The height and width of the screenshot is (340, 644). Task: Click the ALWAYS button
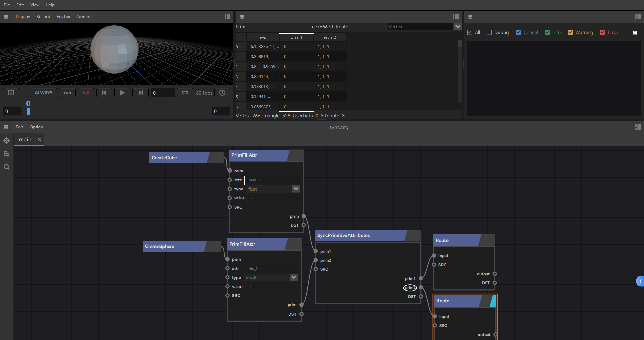43,93
